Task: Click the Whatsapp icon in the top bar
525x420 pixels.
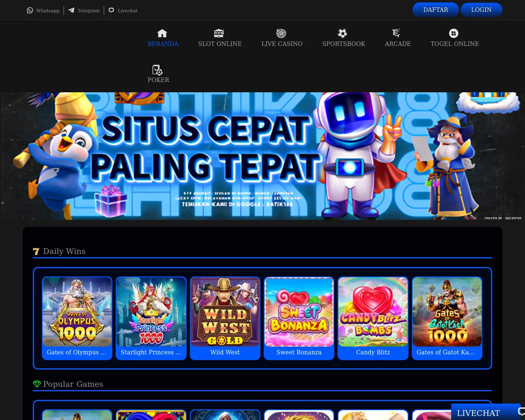Action: click(30, 10)
